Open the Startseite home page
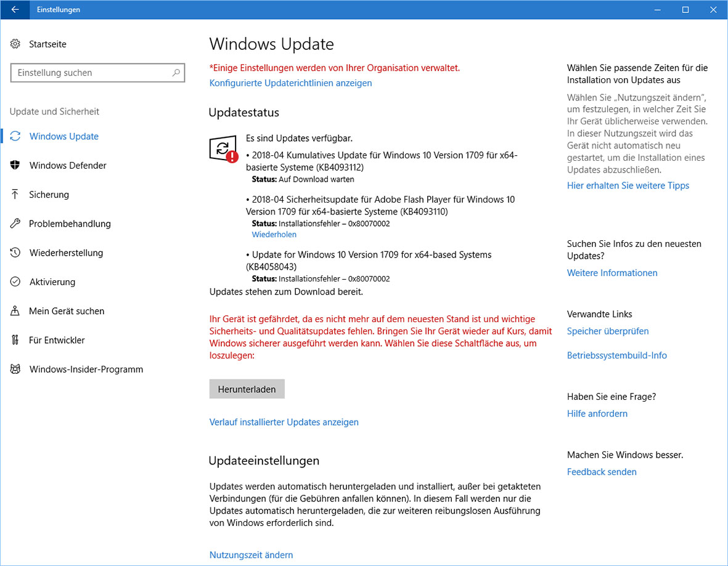This screenshot has height=566, width=728. click(x=47, y=44)
